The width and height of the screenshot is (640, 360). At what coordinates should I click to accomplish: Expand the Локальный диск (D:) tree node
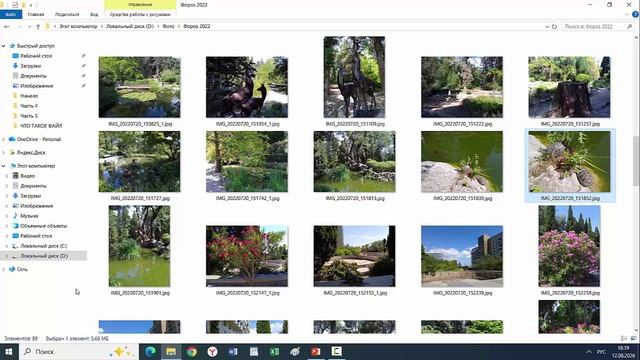point(7,256)
